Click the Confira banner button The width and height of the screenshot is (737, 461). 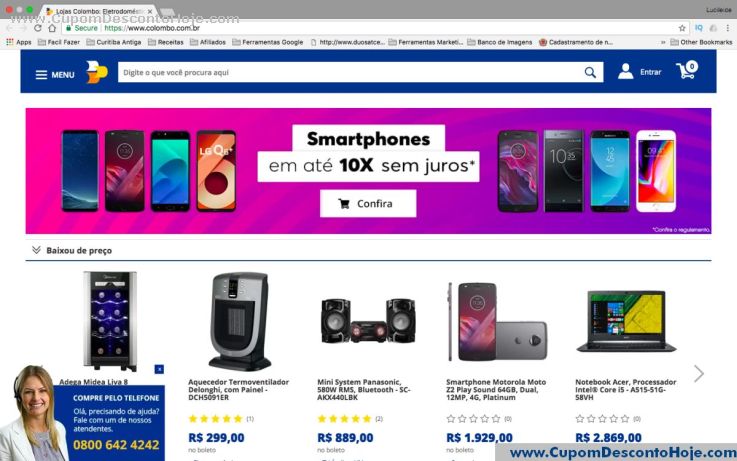(x=368, y=203)
